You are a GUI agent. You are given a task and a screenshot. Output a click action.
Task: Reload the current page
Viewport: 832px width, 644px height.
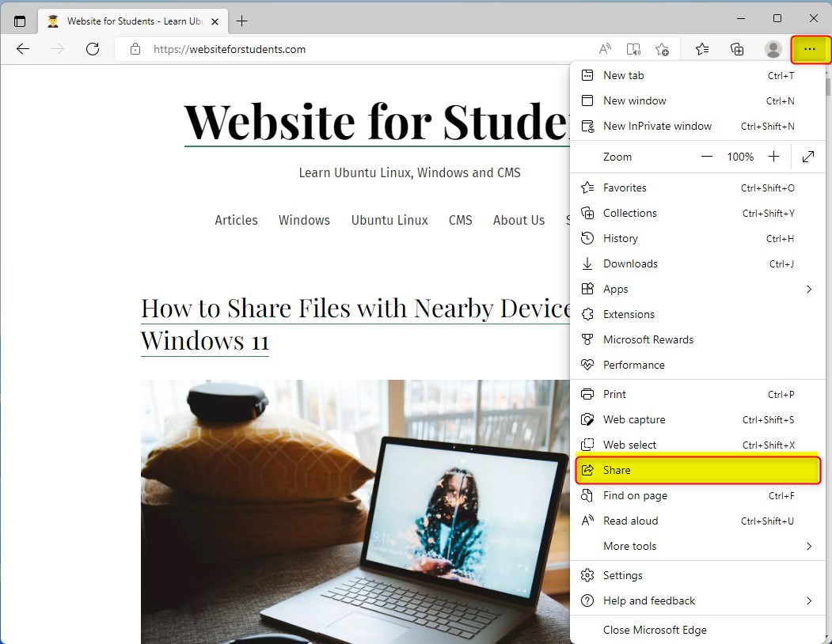(x=93, y=48)
